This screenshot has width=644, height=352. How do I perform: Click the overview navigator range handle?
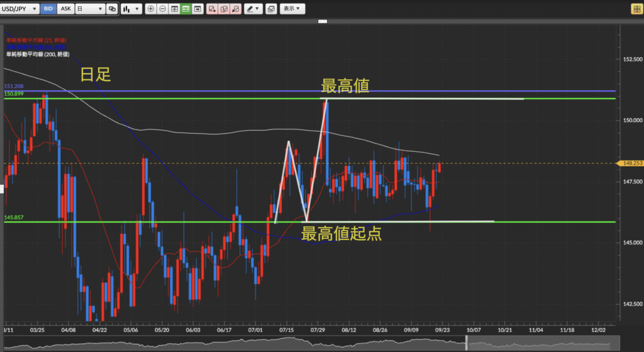[x=466, y=342]
